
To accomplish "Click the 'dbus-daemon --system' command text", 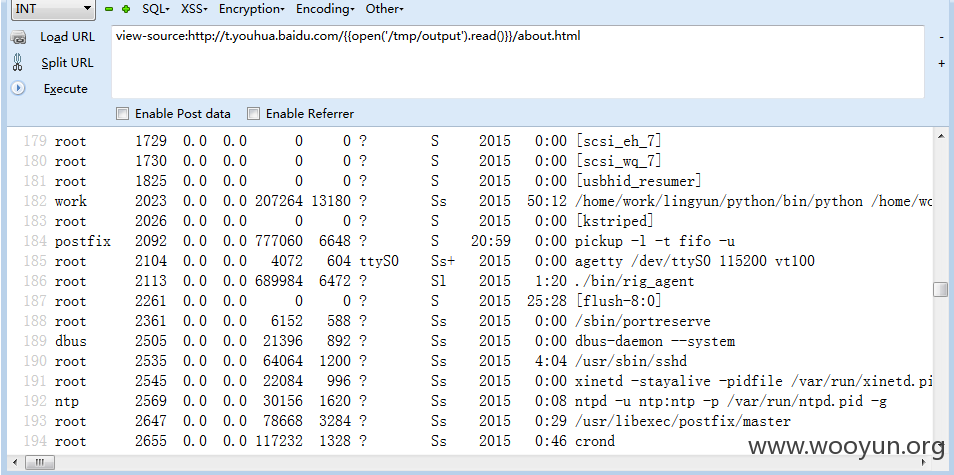I will pos(655,342).
